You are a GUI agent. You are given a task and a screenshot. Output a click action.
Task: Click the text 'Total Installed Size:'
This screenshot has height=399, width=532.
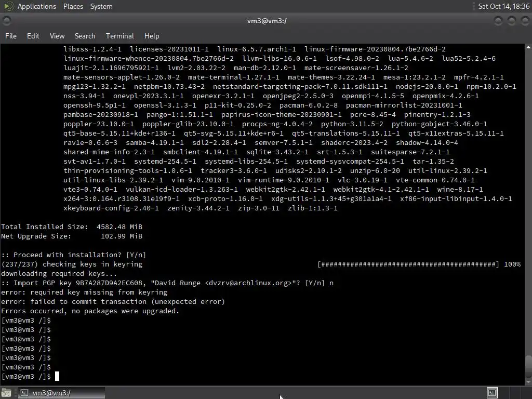(45, 227)
